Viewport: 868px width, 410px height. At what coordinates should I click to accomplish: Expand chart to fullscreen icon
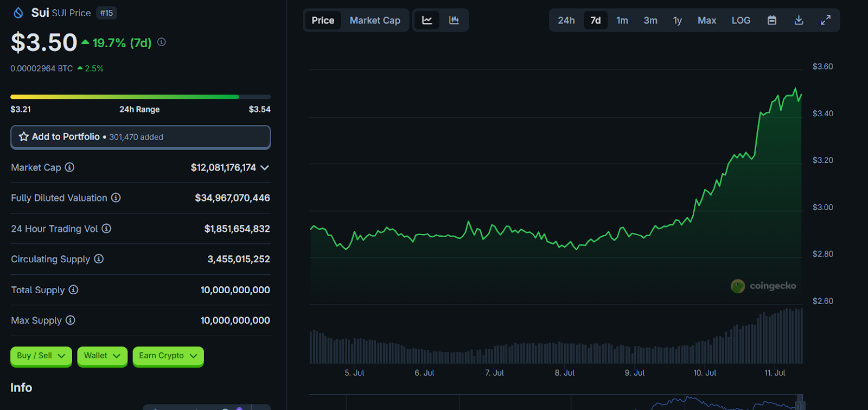826,20
